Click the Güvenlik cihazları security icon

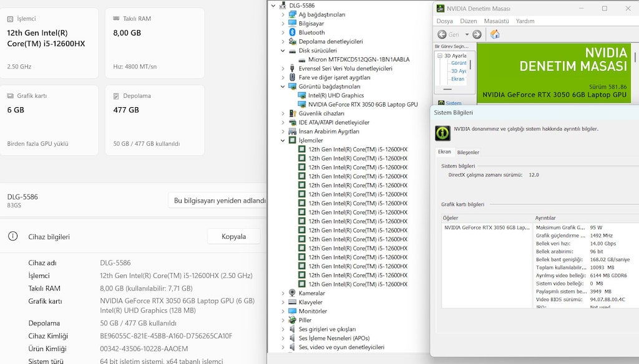[292, 113]
